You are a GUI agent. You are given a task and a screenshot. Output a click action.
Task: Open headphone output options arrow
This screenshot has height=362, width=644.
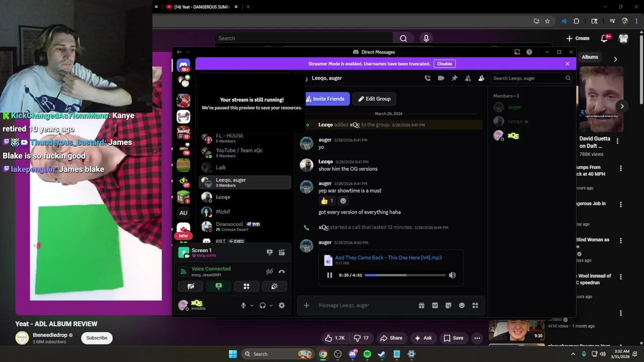pyautogui.click(x=271, y=305)
